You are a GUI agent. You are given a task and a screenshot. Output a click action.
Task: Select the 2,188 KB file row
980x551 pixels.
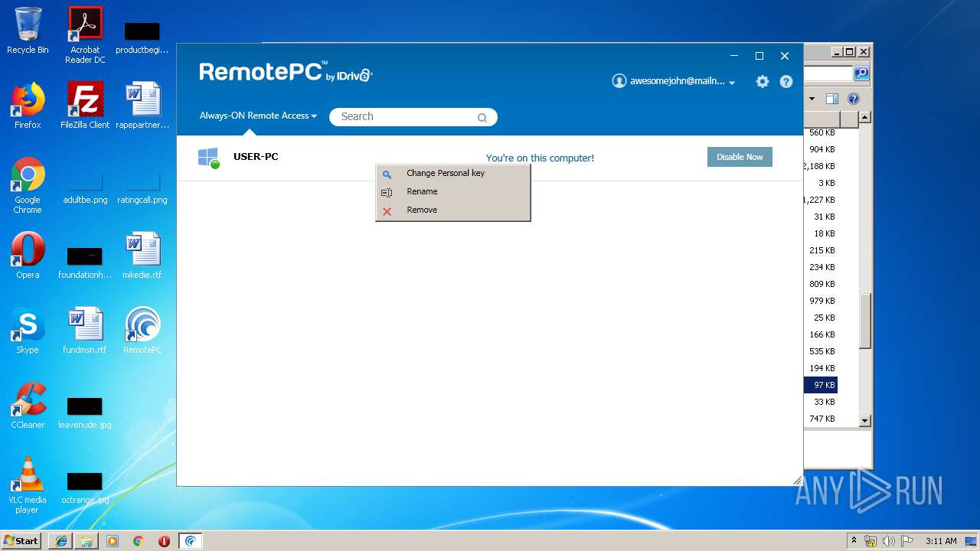tap(820, 166)
